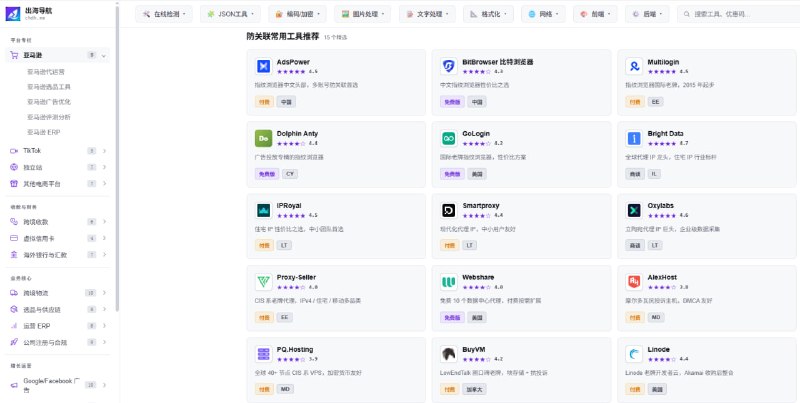800x403 pixels.
Task: Go to 亚马逊广告优化 sub-item
Action: click(49, 102)
